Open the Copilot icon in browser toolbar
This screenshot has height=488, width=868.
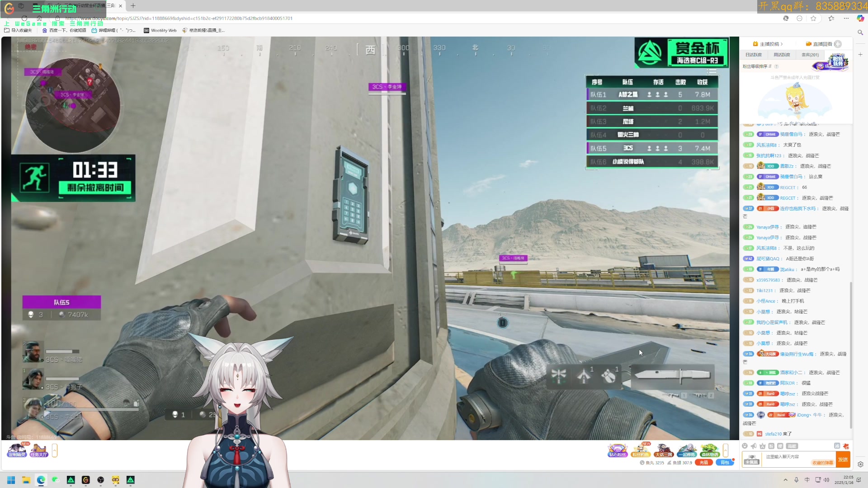pos(860,18)
